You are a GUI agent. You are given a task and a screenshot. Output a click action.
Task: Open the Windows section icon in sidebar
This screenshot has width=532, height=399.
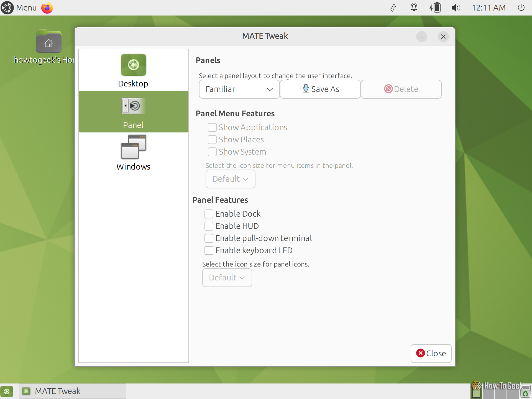[x=133, y=147]
